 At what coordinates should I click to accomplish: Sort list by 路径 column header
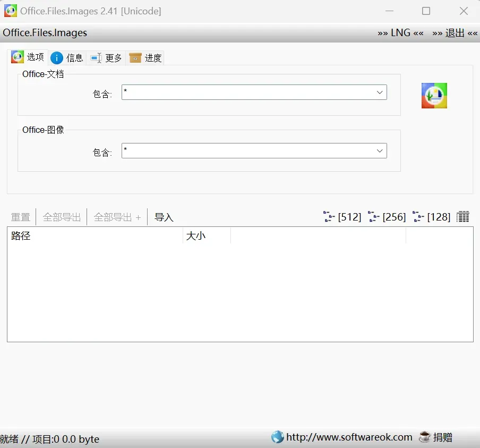[x=95, y=236]
